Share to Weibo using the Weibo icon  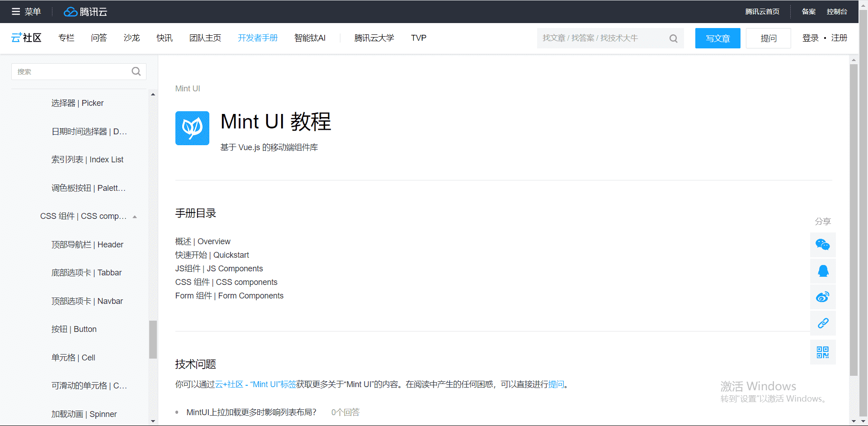click(x=823, y=297)
